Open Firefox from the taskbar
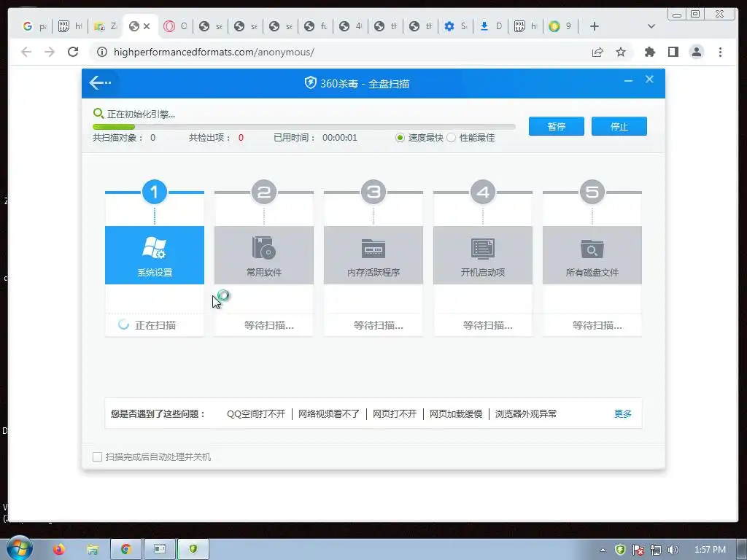This screenshot has height=560, width=747. coord(58,550)
